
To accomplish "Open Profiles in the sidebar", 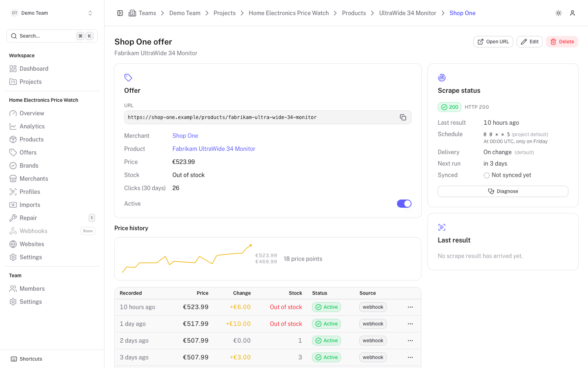I will 52,192.
